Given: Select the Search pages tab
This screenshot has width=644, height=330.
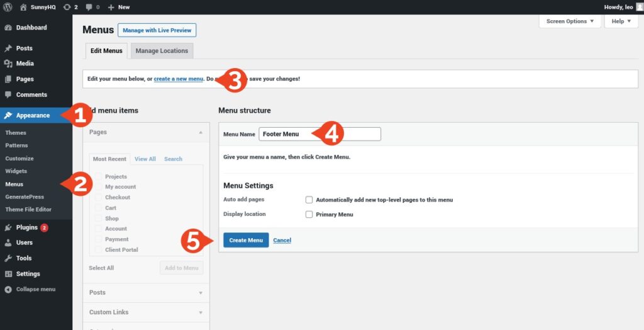Looking at the screenshot, I should tap(173, 159).
